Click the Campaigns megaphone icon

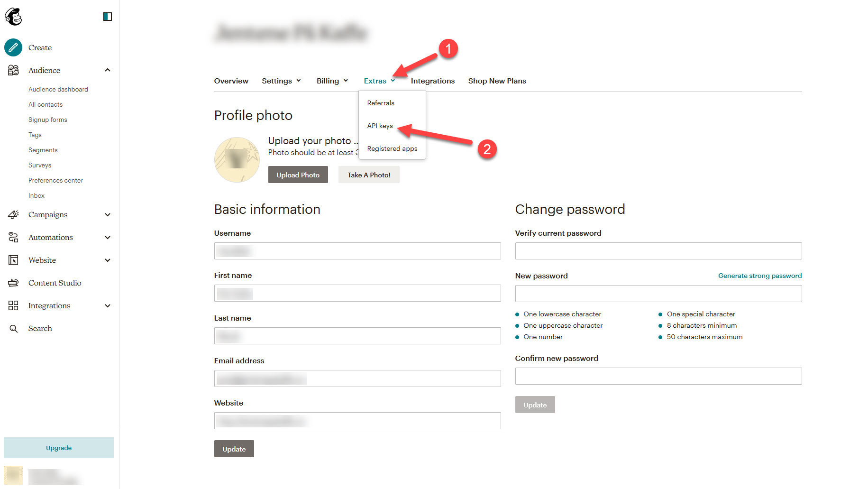click(13, 214)
